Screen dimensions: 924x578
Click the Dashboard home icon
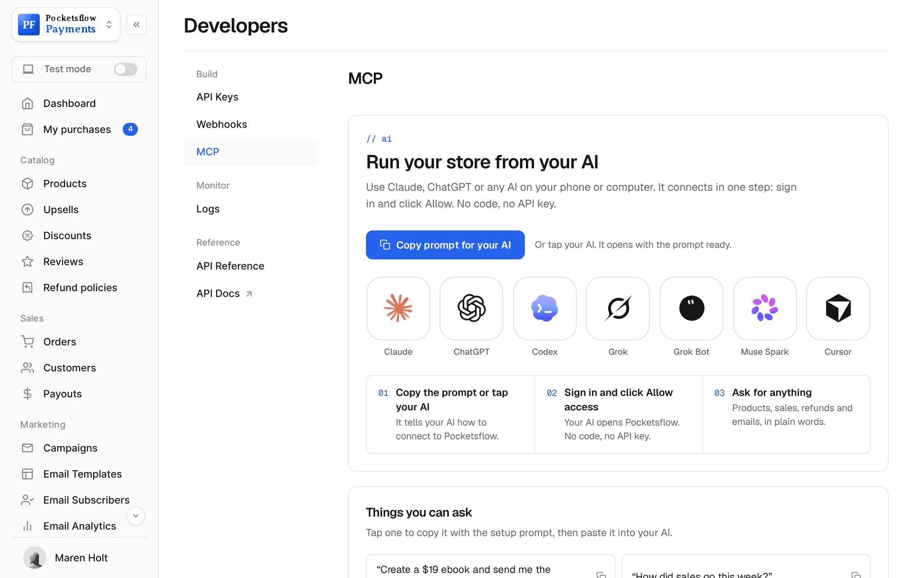(x=28, y=103)
